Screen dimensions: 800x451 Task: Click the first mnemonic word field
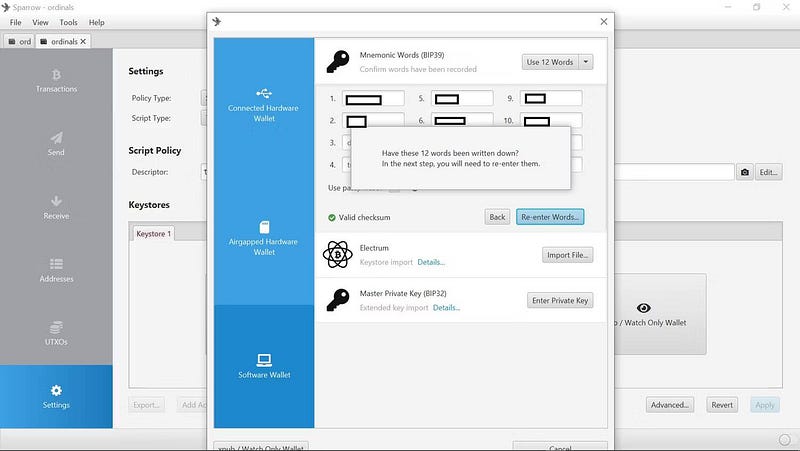pos(374,99)
